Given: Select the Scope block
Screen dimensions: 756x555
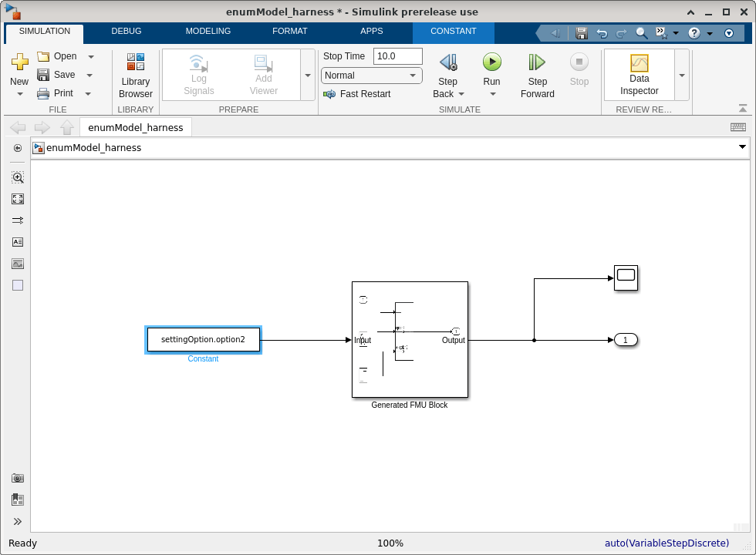Looking at the screenshot, I should pos(626,278).
